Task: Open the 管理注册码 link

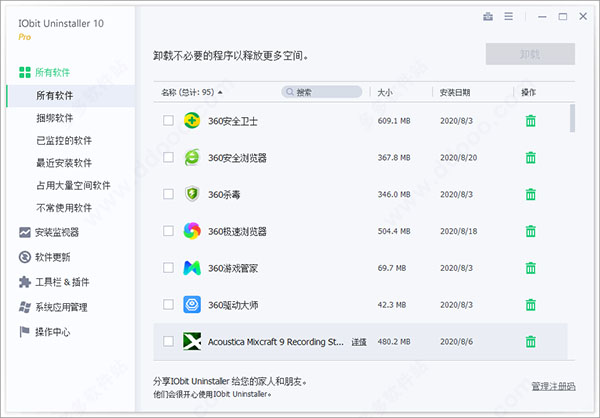Action: [553, 386]
